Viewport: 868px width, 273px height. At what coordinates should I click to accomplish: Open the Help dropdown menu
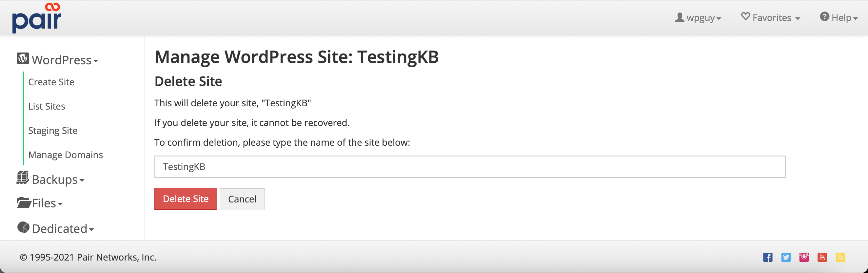[x=839, y=17]
